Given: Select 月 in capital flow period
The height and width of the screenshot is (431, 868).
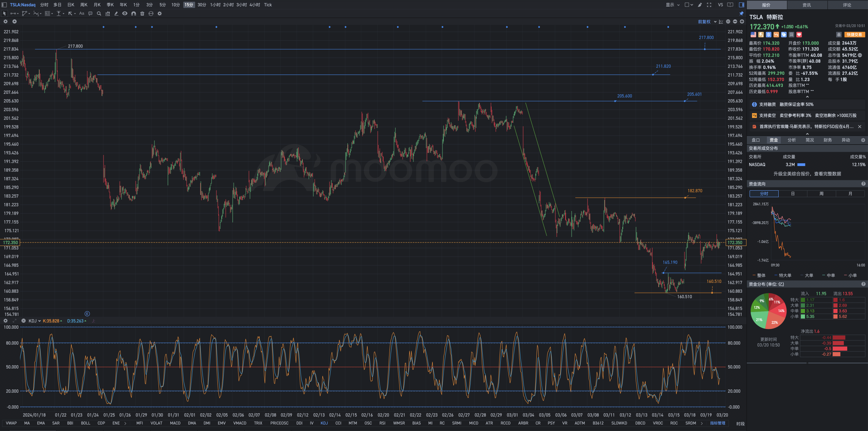Looking at the screenshot, I should pos(850,194).
